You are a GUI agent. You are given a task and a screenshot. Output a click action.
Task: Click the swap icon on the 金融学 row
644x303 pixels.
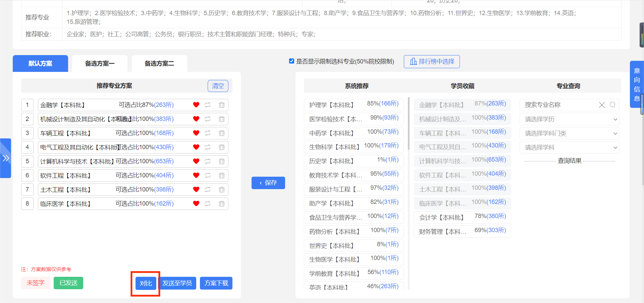(208, 105)
